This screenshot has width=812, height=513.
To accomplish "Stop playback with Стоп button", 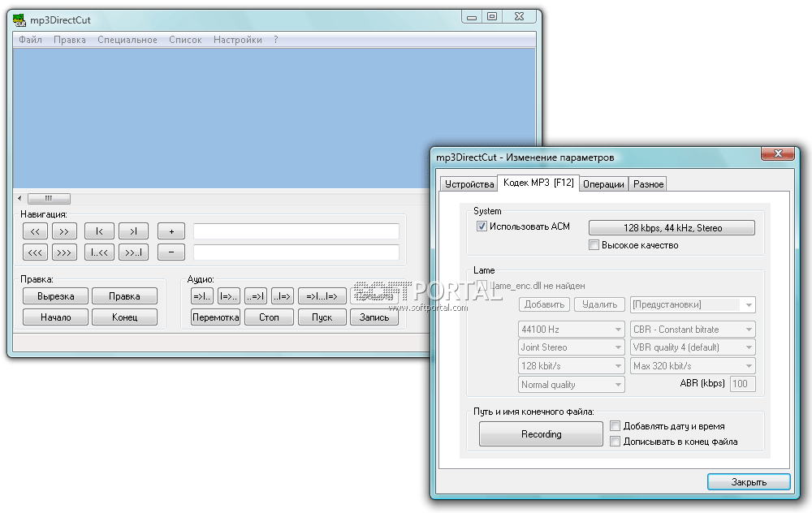I will pos(270,317).
